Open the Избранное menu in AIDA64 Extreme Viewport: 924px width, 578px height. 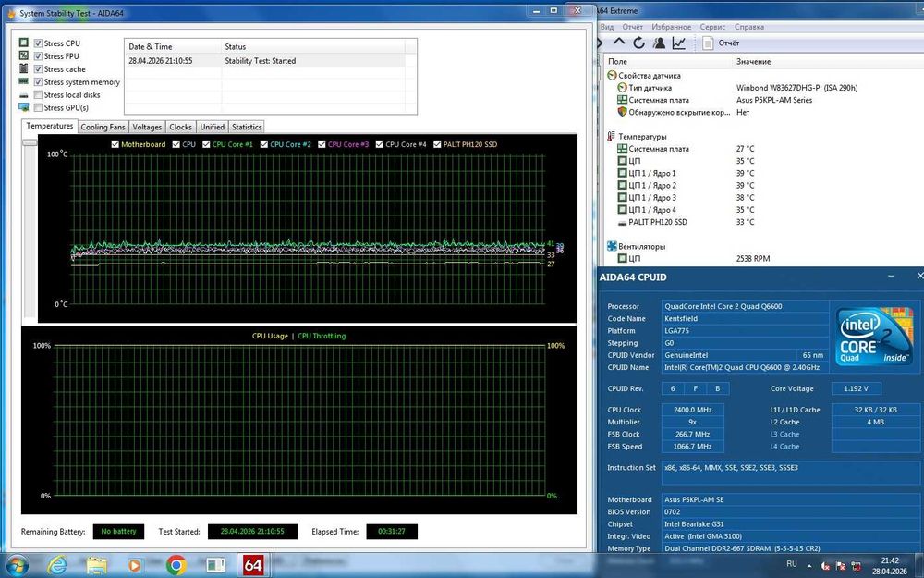(671, 27)
